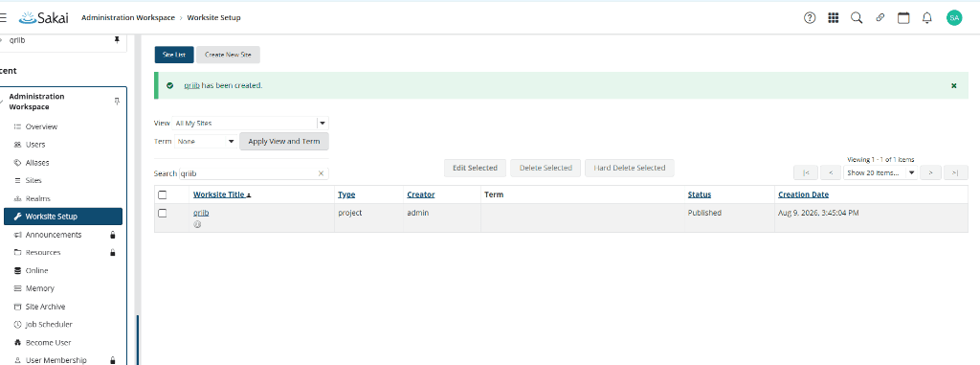Sort by Creation Date column
The height and width of the screenshot is (365, 980).
click(x=803, y=194)
